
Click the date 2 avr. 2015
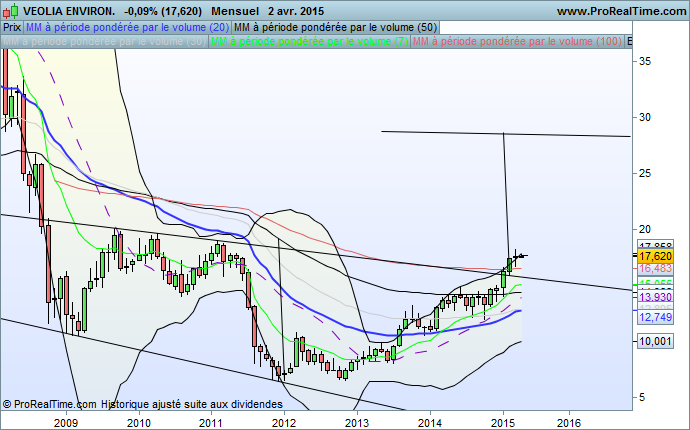point(296,11)
